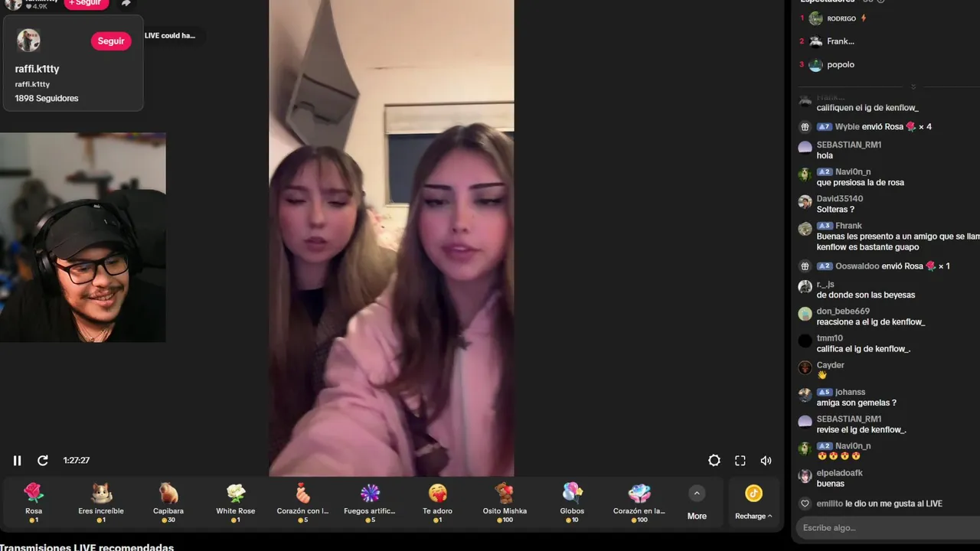Click elpeladoafk's avatar in chat
This screenshot has width=980, height=551.
[805, 476]
